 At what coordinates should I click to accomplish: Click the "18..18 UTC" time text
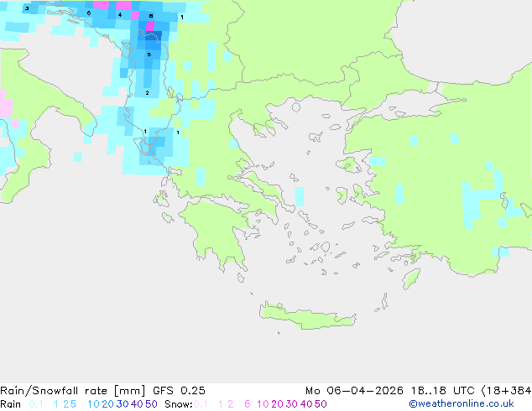[442, 391]
